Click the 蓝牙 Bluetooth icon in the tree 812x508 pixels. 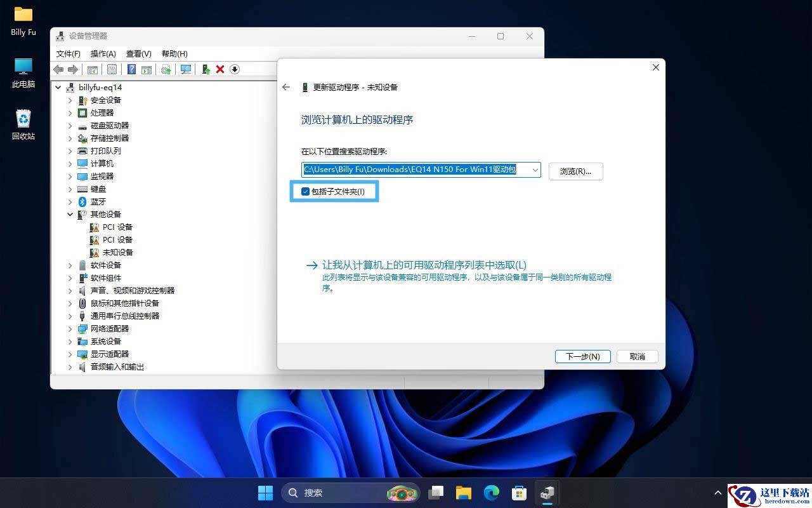tap(82, 202)
